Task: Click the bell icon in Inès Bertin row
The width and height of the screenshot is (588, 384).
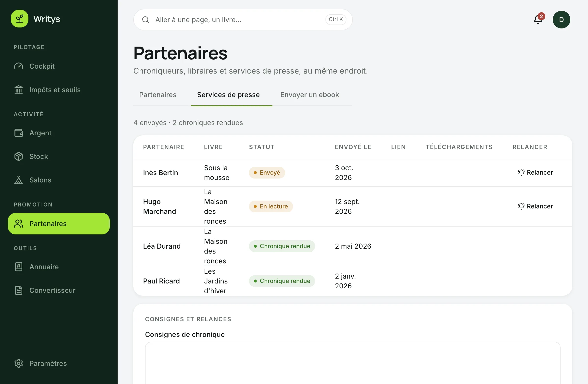Action: 521,172
